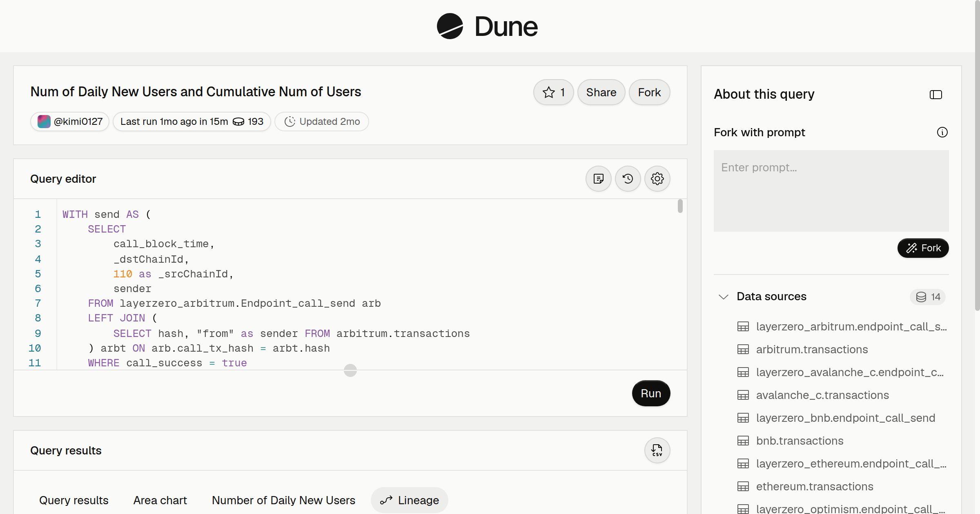The height and width of the screenshot is (514, 980).
Task: Click the Updated 2mo badge
Action: (x=322, y=122)
